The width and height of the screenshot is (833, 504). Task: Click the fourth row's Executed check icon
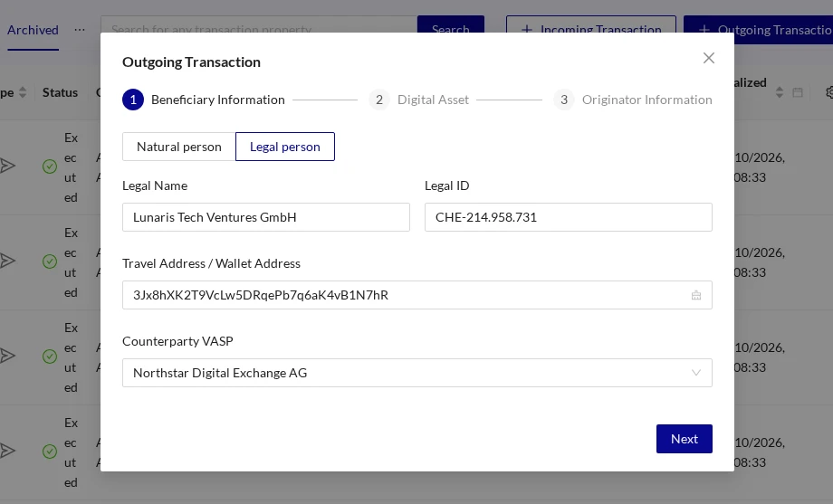coord(50,452)
